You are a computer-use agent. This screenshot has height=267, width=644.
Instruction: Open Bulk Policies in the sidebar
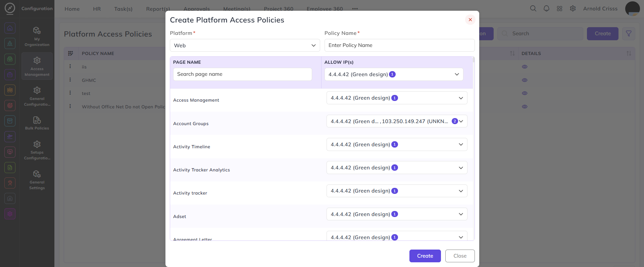pos(37,123)
